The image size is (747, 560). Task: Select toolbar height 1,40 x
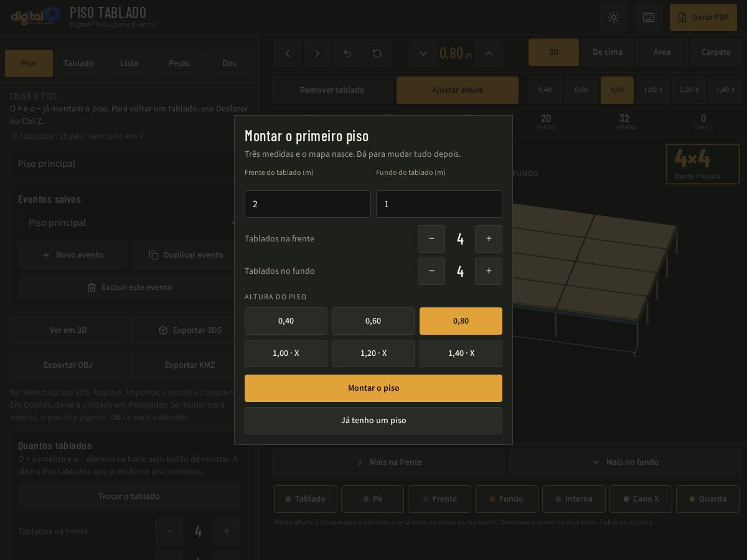(725, 90)
